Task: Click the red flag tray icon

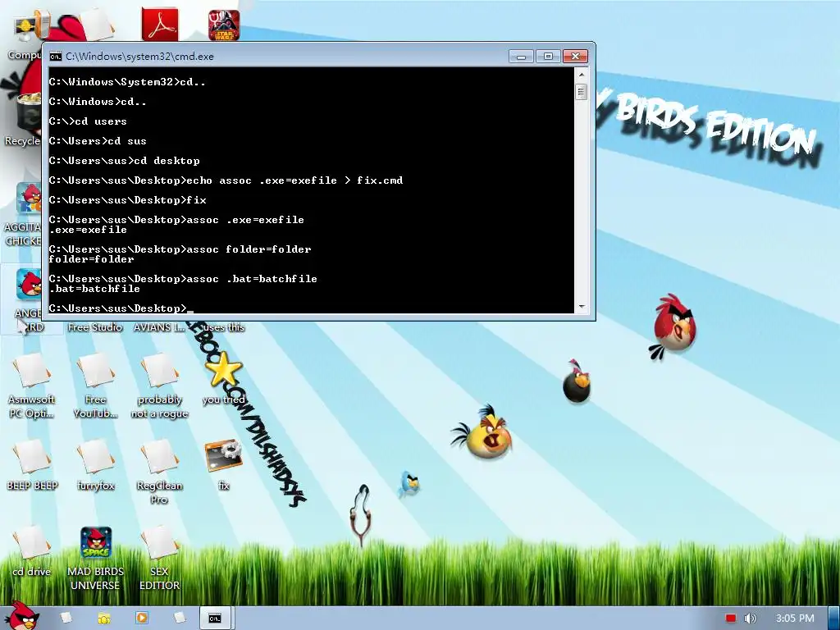Action: (x=731, y=619)
